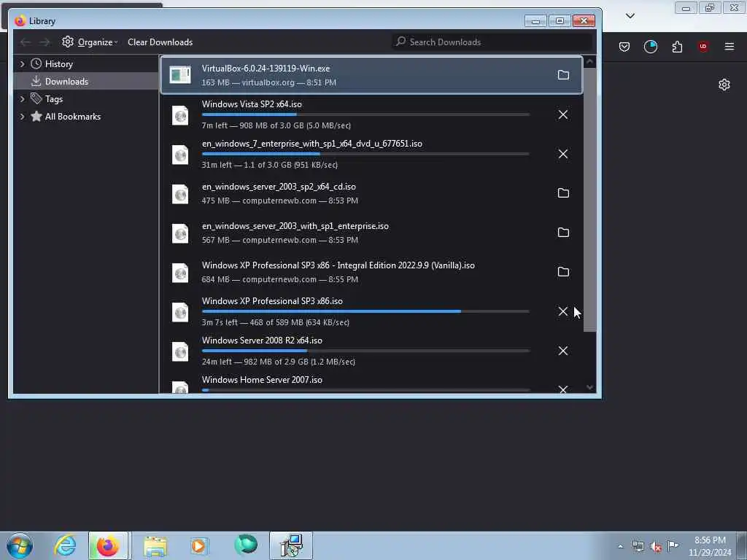Open the Pocket icon in Firefox toolbar
Viewport: 747px width, 560px height.
(624, 47)
